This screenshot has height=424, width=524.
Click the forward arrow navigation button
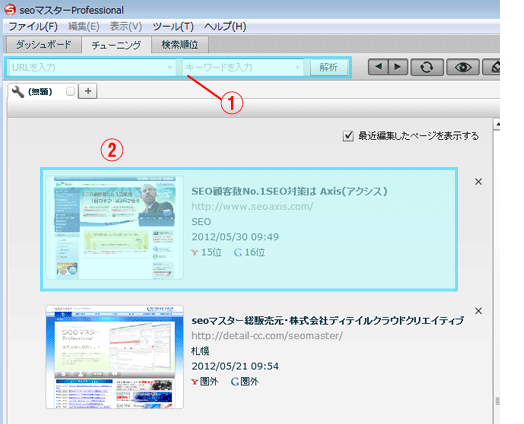(x=398, y=67)
